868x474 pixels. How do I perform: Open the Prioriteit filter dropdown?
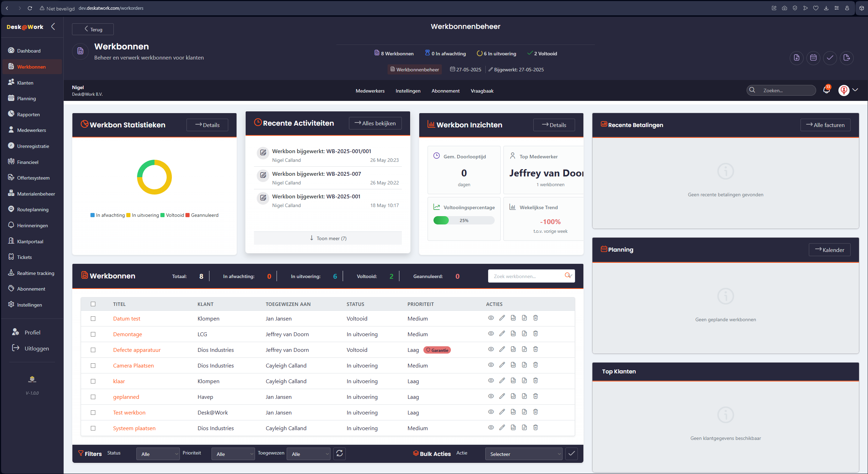233,454
